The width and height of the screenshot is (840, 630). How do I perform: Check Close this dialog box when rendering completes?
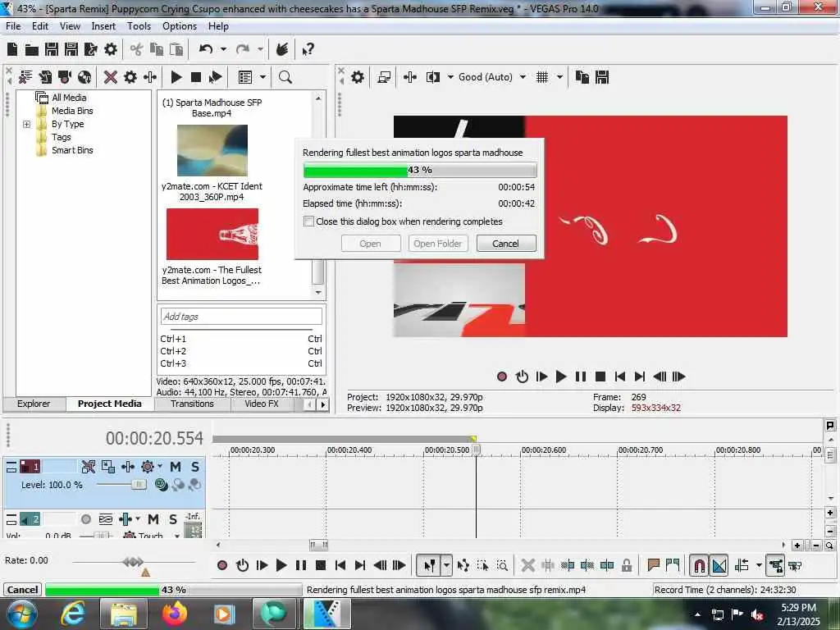pyautogui.click(x=308, y=221)
